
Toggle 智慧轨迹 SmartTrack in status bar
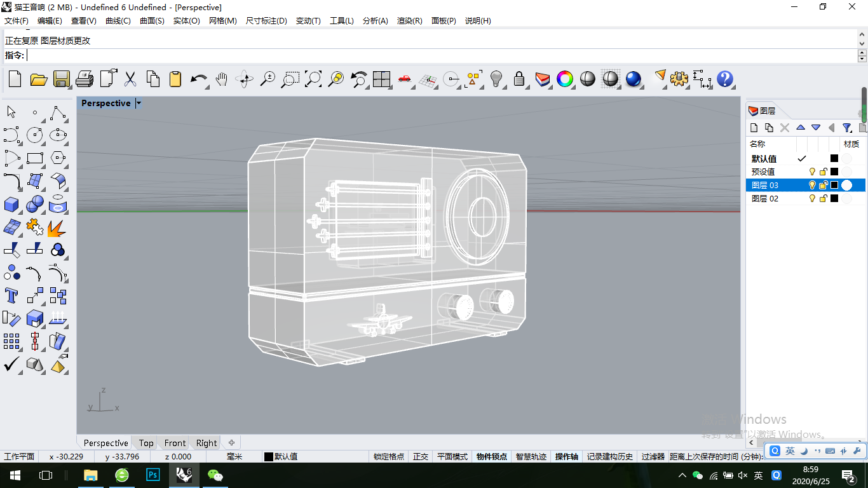tap(531, 456)
